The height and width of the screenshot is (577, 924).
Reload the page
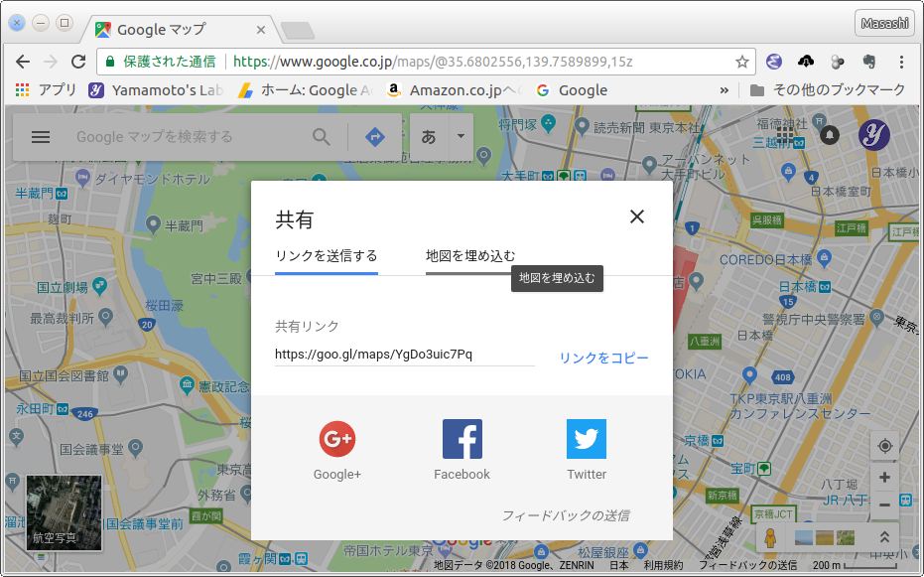[x=78, y=62]
